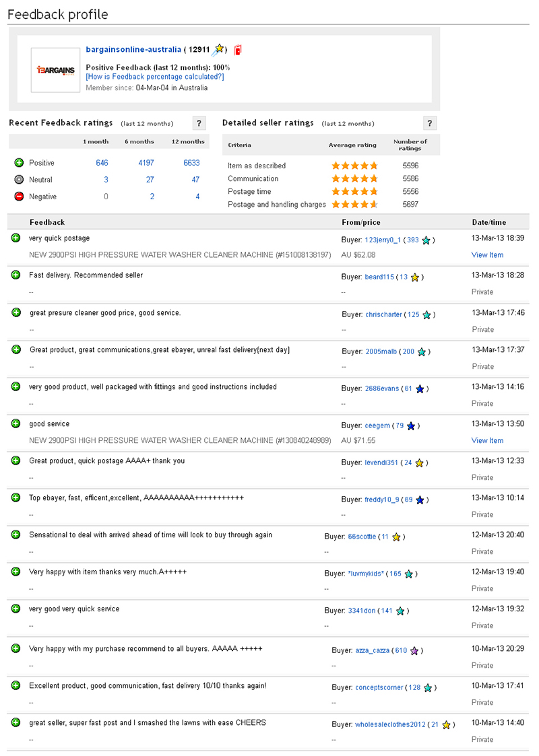Viewport: 539px width, 756px height.
Task: Open 4 negative ratings for 12 months
Action: coord(197,197)
